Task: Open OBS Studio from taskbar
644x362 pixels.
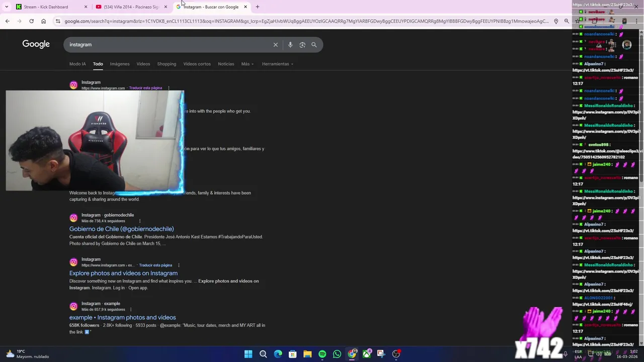Action: tap(396, 354)
